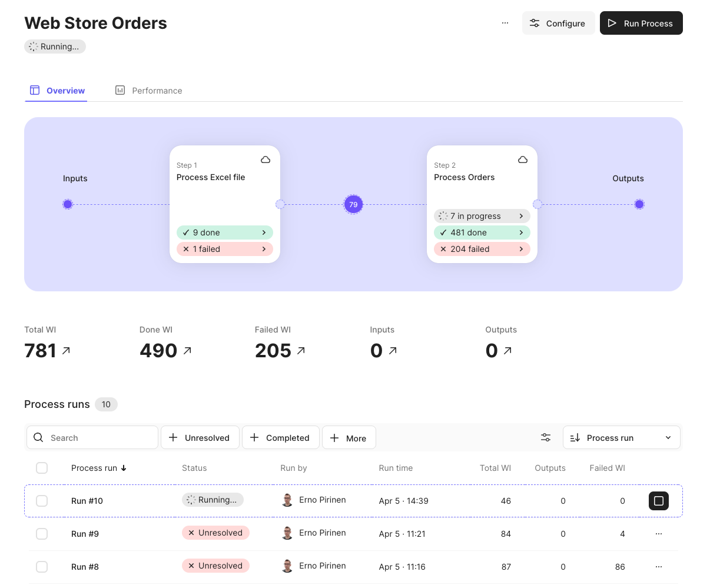Tick the Run #9 row checkbox
The image size is (710, 588).
coord(42,534)
